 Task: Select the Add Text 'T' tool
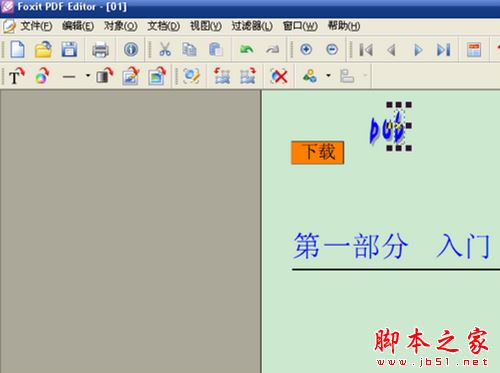(x=17, y=76)
